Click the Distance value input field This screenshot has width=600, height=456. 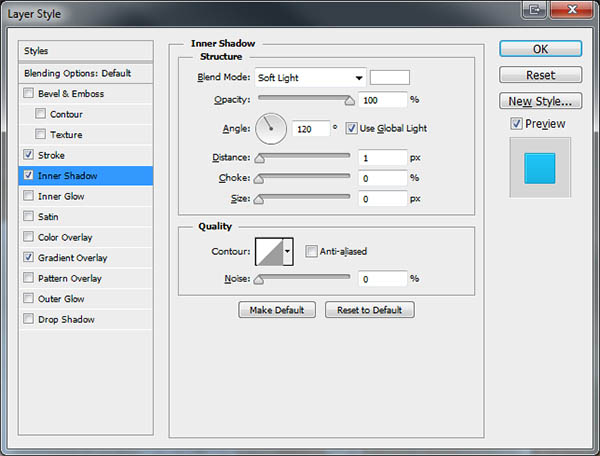381,157
